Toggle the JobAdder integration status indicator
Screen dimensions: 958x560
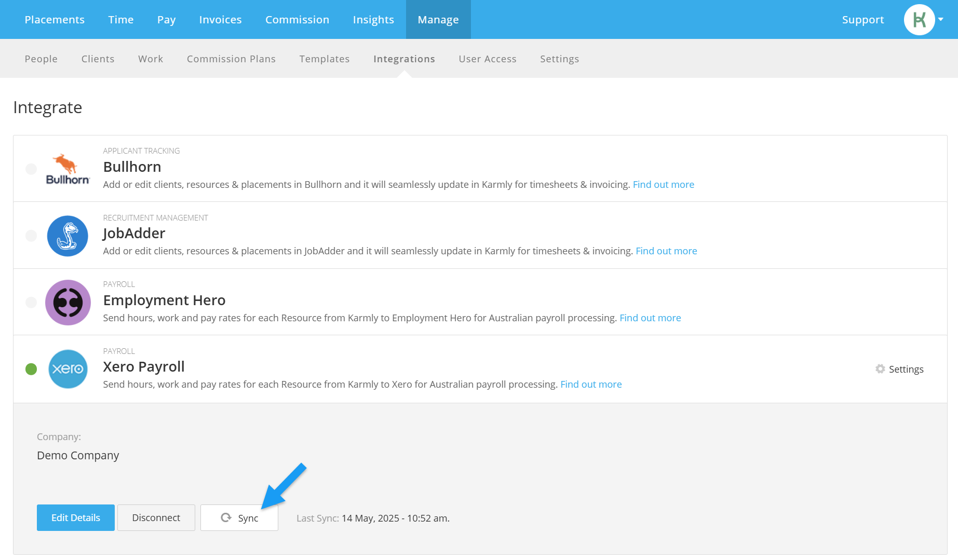[31, 236]
